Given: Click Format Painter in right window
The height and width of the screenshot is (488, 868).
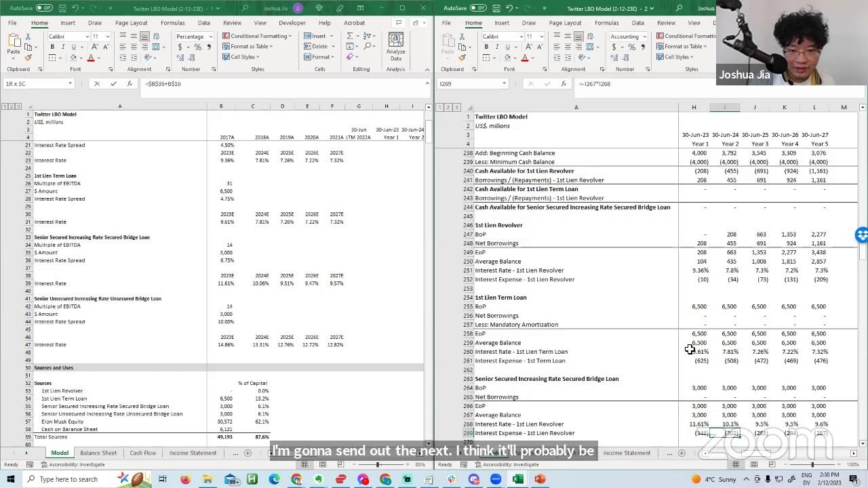Looking at the screenshot, I should 462,58.
